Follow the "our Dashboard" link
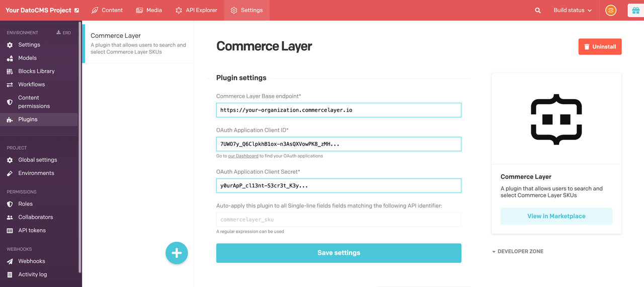This screenshot has width=644, height=287. click(x=243, y=156)
